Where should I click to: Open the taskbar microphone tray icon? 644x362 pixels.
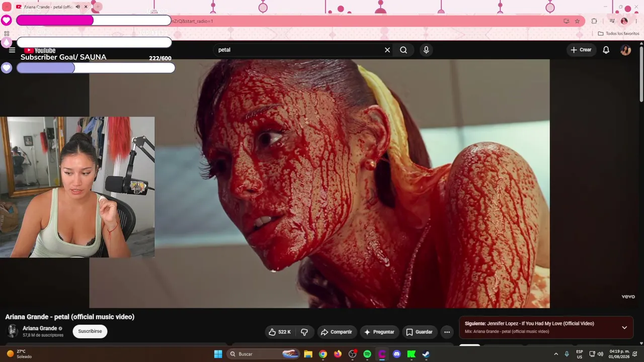(567, 354)
